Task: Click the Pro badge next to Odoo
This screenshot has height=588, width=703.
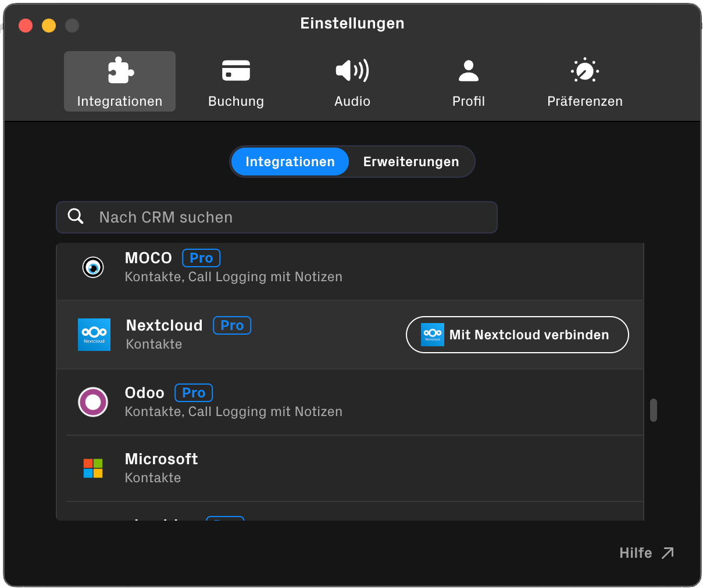Action: [x=194, y=393]
